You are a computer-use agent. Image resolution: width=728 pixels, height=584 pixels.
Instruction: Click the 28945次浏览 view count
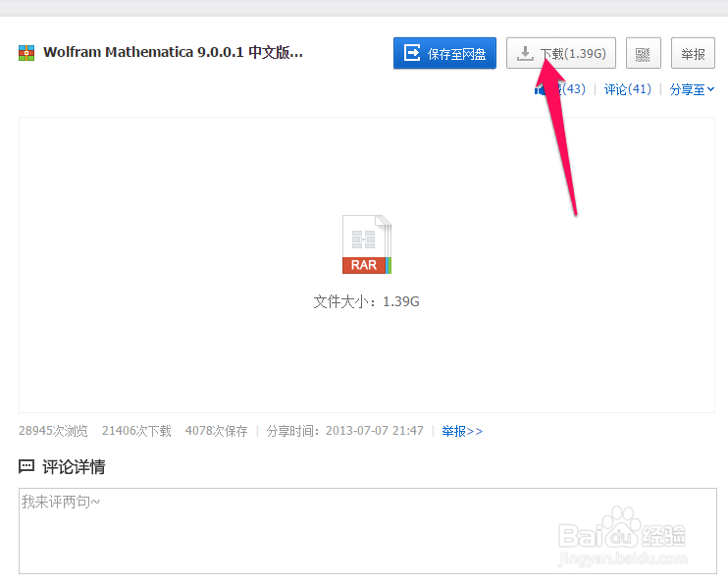tap(53, 431)
